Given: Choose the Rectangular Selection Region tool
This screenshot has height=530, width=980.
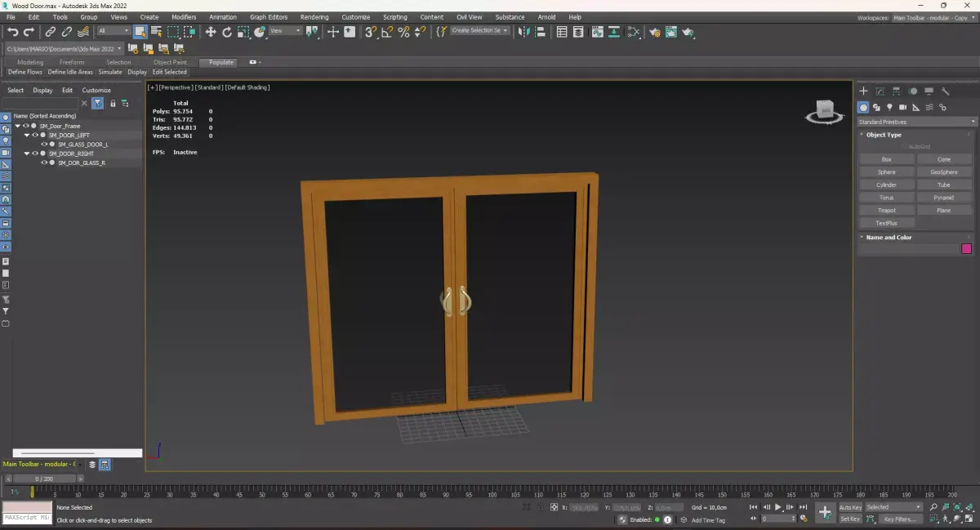Looking at the screenshot, I should [x=173, y=32].
